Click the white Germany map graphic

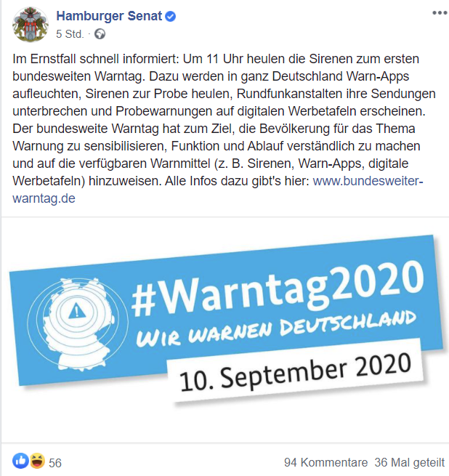coord(81,324)
